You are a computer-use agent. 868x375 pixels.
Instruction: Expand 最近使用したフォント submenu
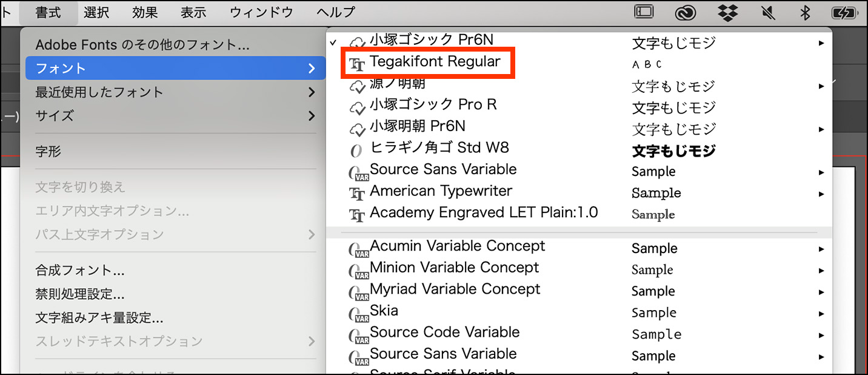[172, 92]
